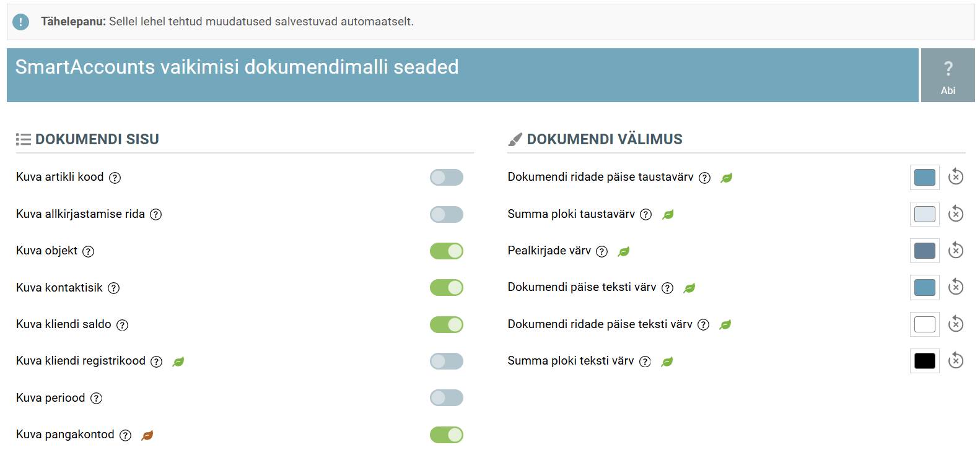Click help icon next to Kuva allkirjastamise rida

click(x=156, y=214)
